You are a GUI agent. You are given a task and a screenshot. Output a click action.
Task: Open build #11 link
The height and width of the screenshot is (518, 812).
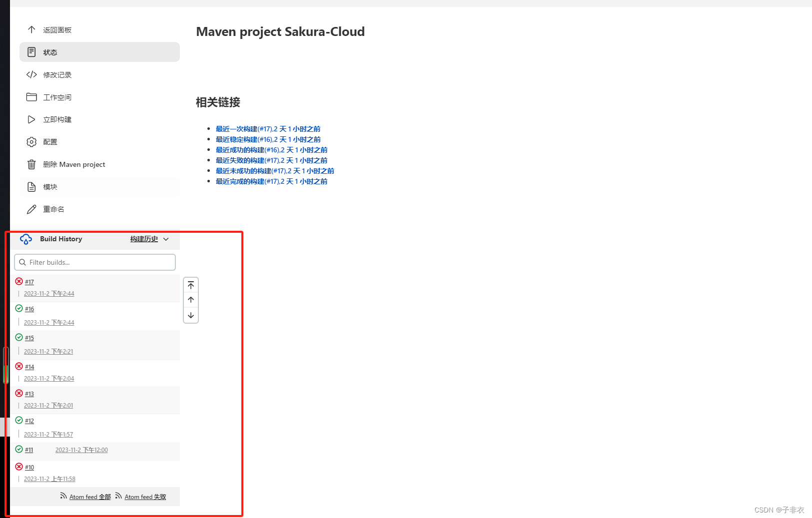29,450
